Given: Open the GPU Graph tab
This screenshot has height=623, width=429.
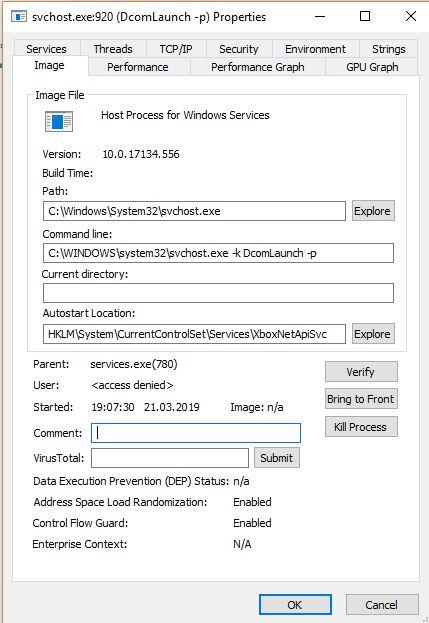Looking at the screenshot, I should [372, 67].
